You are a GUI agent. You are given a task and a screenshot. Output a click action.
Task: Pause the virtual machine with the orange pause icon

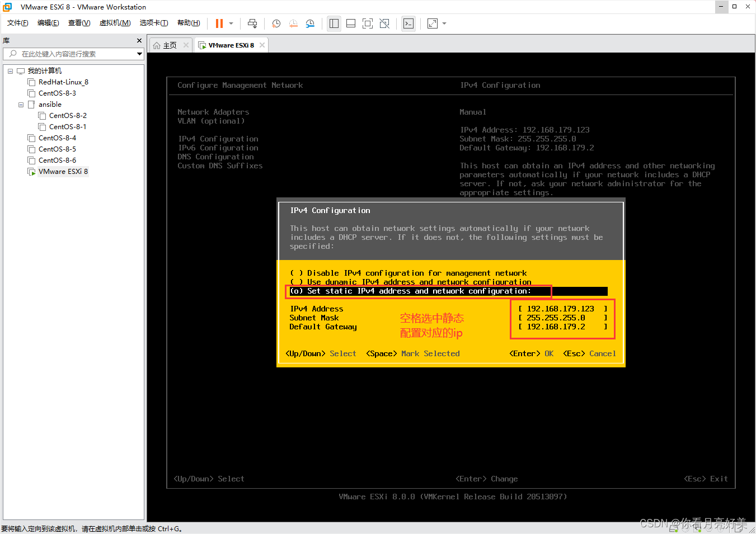tap(219, 23)
